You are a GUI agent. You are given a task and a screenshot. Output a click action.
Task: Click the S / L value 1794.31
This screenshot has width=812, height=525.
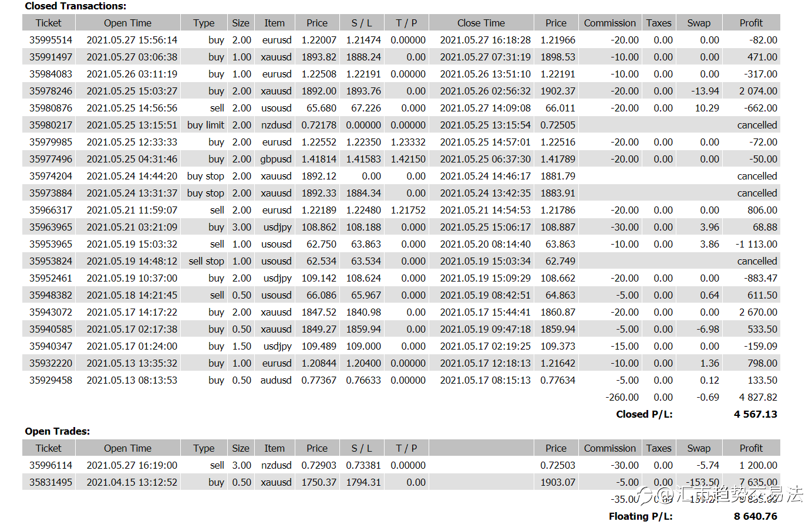[x=363, y=482]
